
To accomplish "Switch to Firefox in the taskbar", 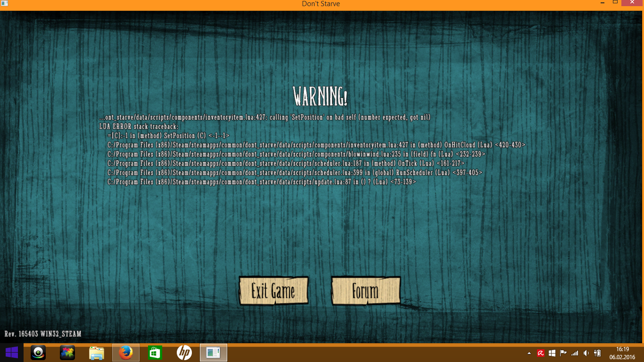I will coord(126,353).
